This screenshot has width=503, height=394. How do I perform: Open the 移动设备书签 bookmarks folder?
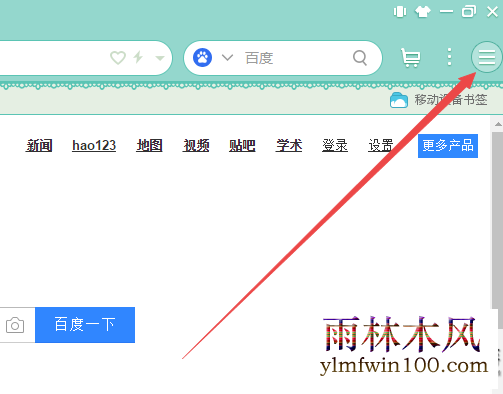tap(438, 100)
